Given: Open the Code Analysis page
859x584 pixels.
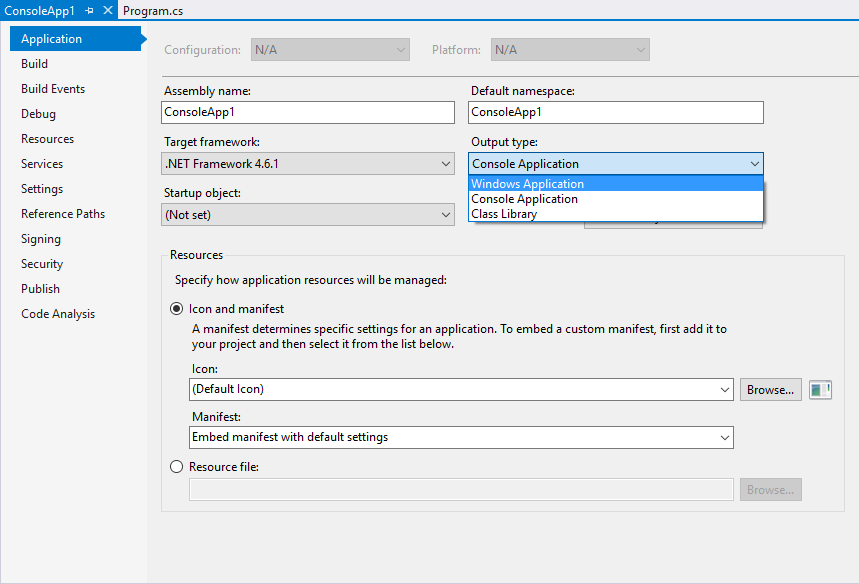Looking at the screenshot, I should 58,314.
